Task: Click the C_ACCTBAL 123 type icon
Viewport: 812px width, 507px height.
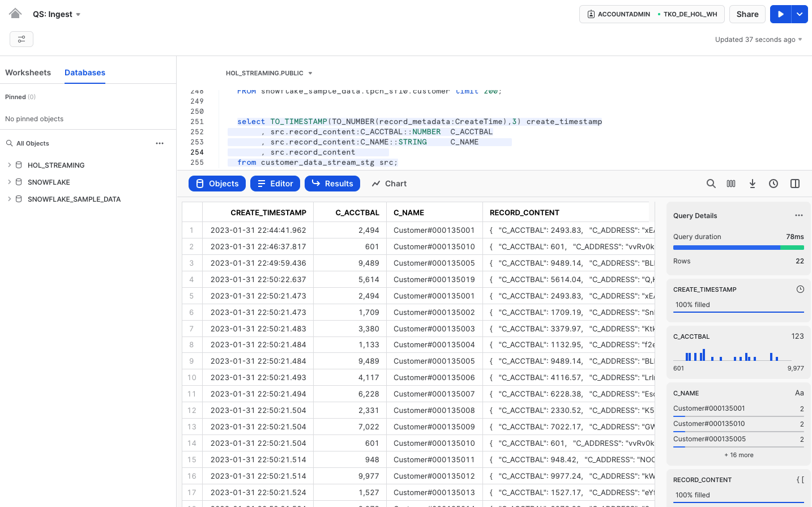Action: (x=797, y=336)
